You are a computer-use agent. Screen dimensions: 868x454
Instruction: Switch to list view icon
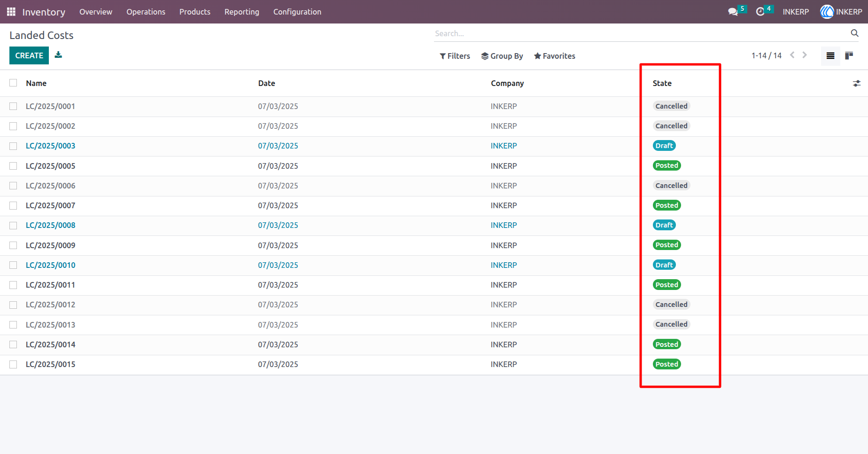pos(830,56)
